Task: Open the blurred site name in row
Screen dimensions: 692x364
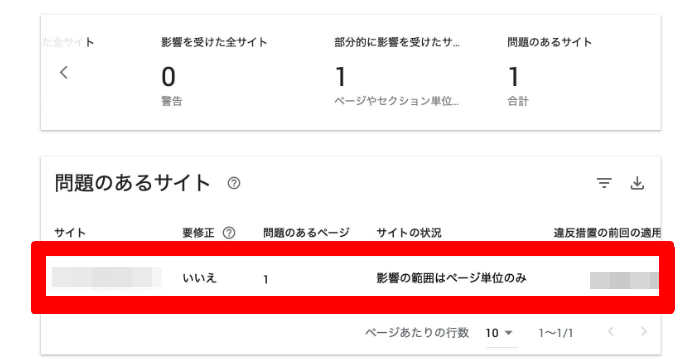Action: pyautogui.click(x=107, y=278)
